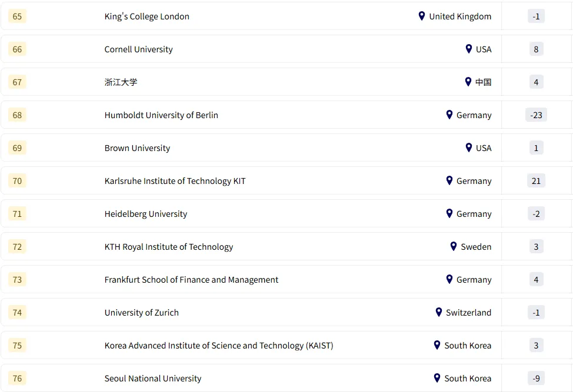Click the rank 65 badge
573x392 pixels.
click(x=17, y=16)
